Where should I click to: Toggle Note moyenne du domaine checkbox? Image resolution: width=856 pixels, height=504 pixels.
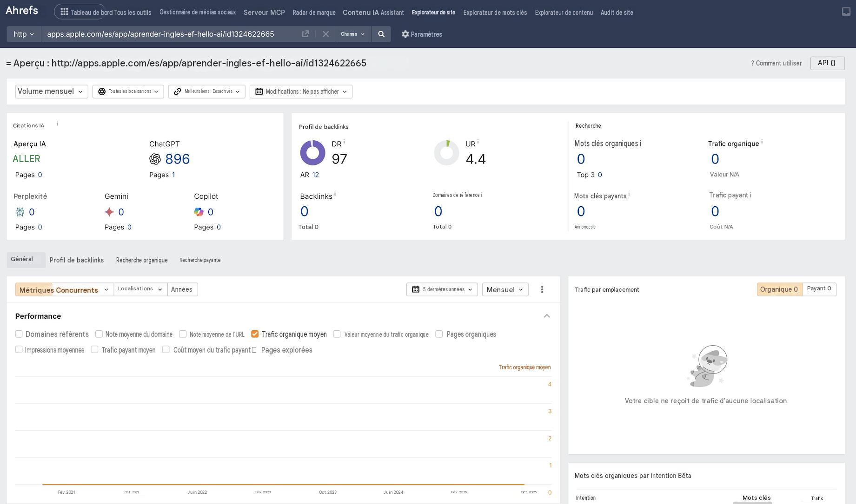99,334
